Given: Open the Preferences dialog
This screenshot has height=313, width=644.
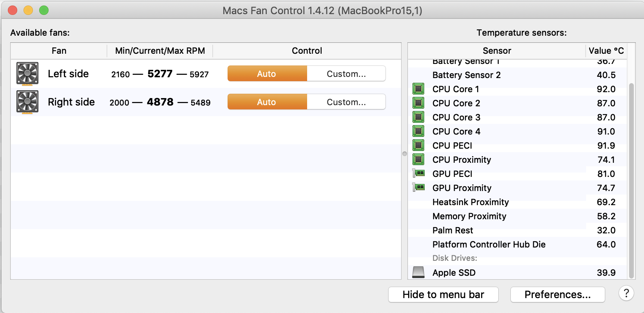Looking at the screenshot, I should (557, 295).
